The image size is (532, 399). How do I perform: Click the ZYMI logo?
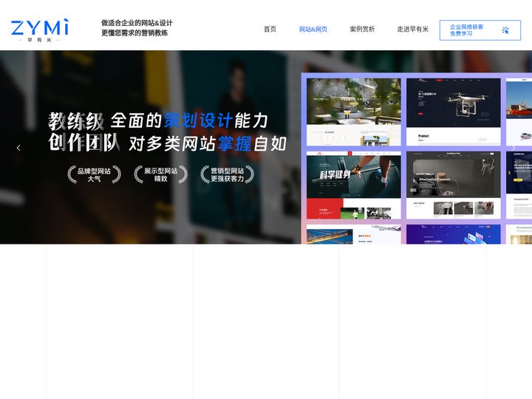tap(40, 30)
